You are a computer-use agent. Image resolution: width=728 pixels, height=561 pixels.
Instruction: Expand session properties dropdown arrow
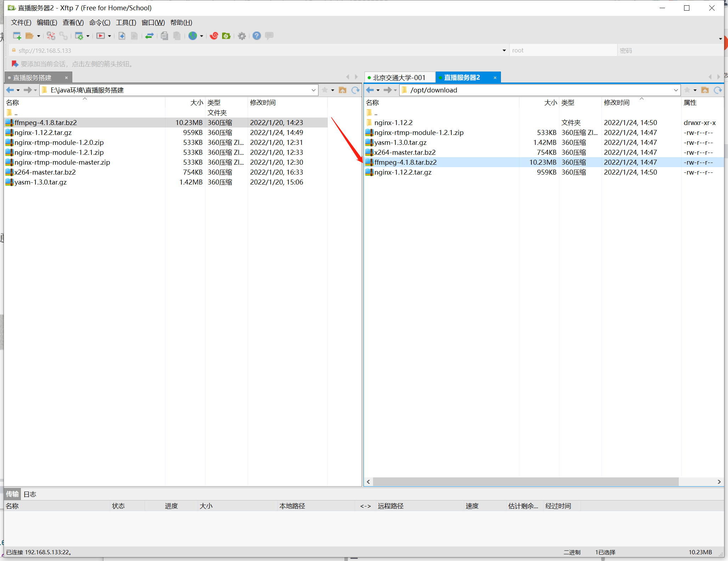click(x=88, y=36)
